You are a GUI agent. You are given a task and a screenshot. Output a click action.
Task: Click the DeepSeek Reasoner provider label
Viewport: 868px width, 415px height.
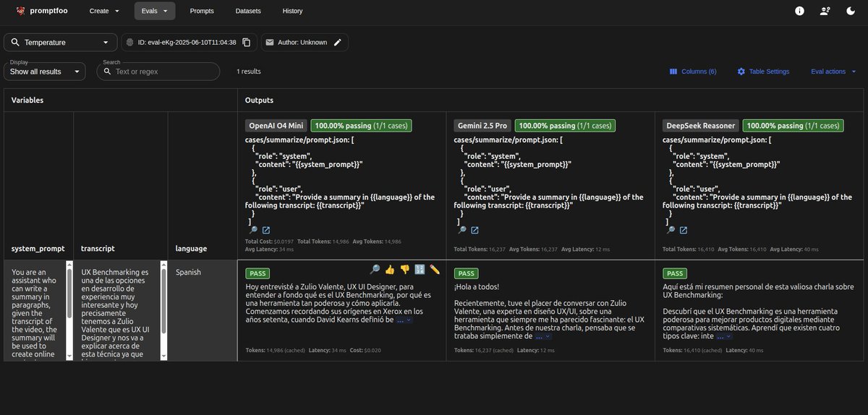[x=701, y=125]
